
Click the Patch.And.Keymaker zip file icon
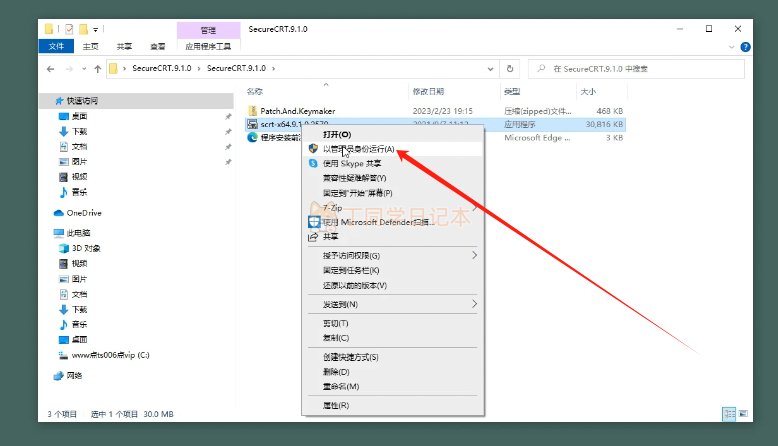253,111
